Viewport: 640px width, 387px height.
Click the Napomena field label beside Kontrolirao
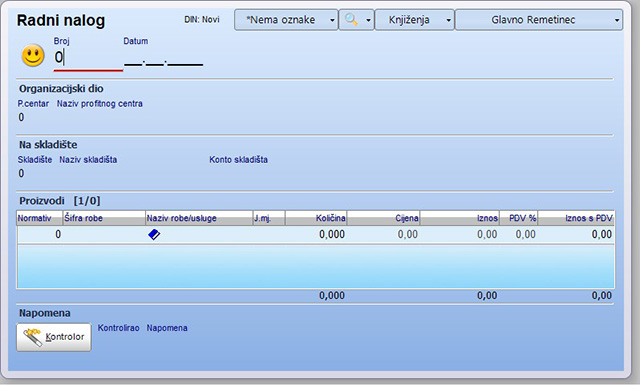167,328
